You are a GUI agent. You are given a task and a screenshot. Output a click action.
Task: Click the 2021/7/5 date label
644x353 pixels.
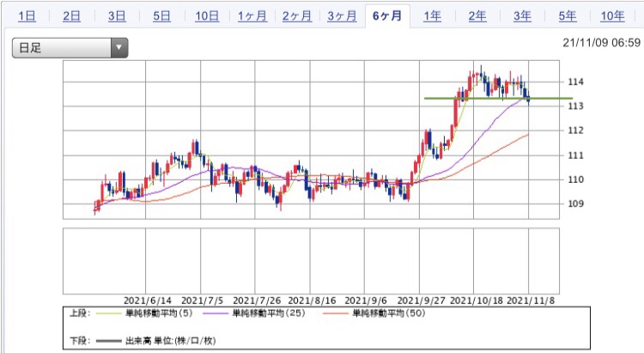click(x=203, y=301)
